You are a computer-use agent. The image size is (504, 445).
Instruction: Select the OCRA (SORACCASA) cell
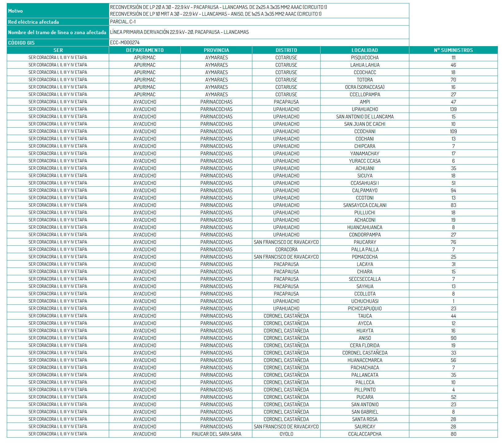point(365,87)
